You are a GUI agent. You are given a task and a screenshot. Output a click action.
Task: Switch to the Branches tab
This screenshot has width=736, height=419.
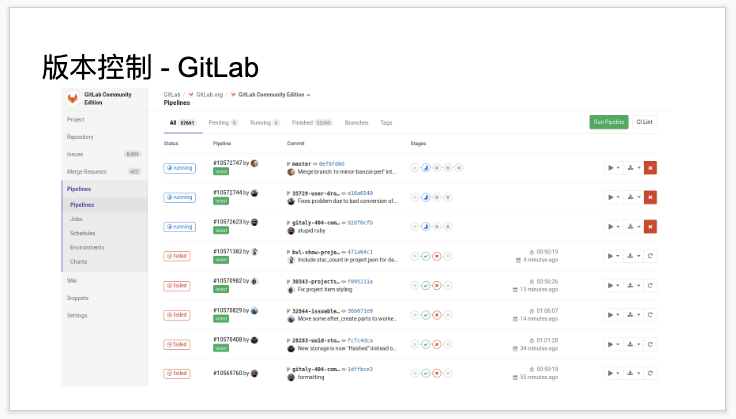(356, 123)
